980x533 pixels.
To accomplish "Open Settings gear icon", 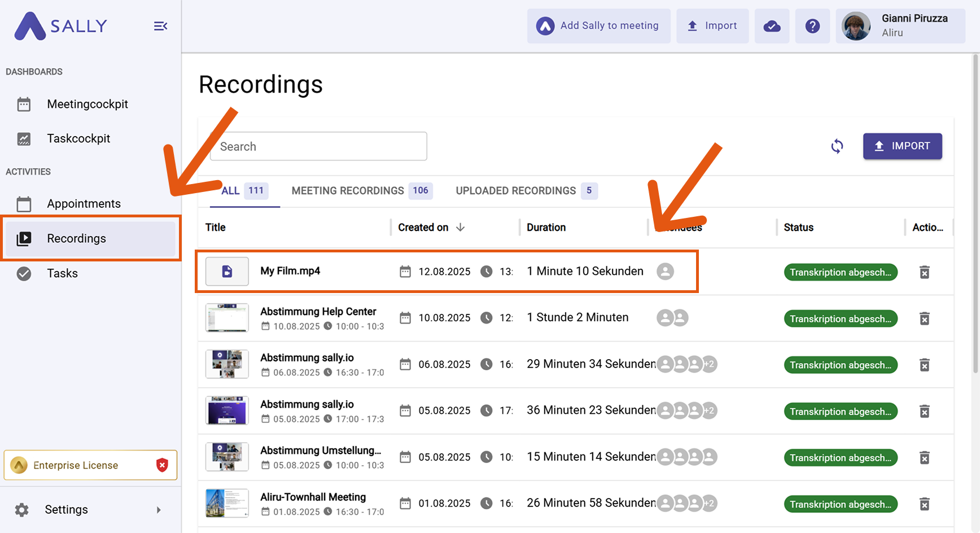I will click(22, 510).
